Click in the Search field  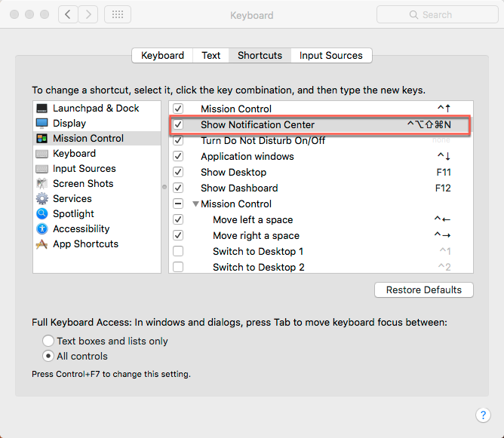coord(435,14)
